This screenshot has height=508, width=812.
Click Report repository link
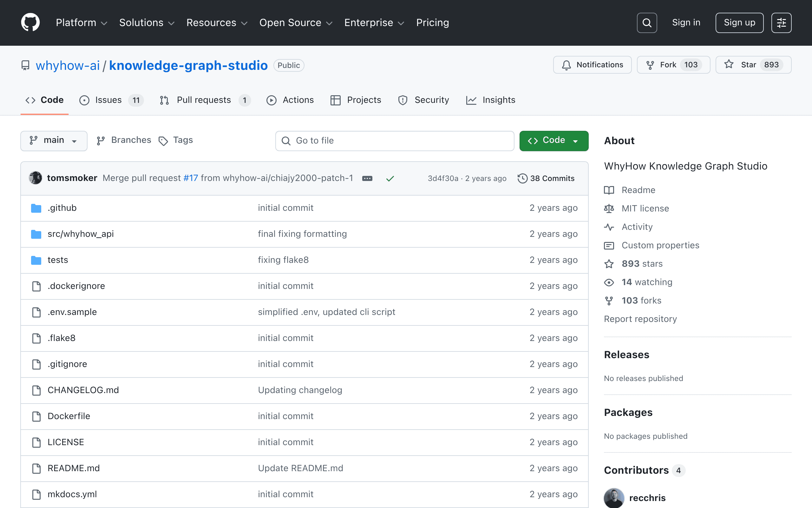[x=640, y=319]
